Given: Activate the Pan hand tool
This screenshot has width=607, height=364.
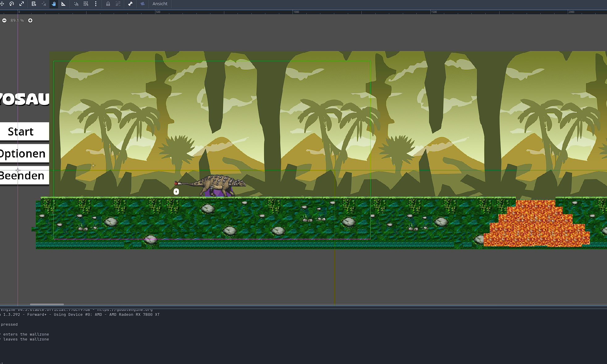Looking at the screenshot, I should tap(54, 4).
